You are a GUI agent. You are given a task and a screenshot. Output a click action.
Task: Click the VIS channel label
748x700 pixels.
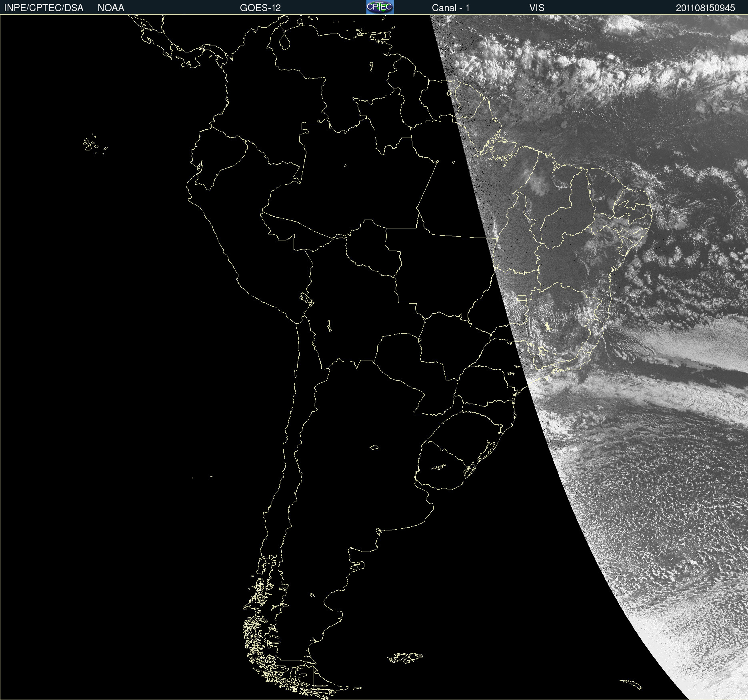click(x=537, y=8)
